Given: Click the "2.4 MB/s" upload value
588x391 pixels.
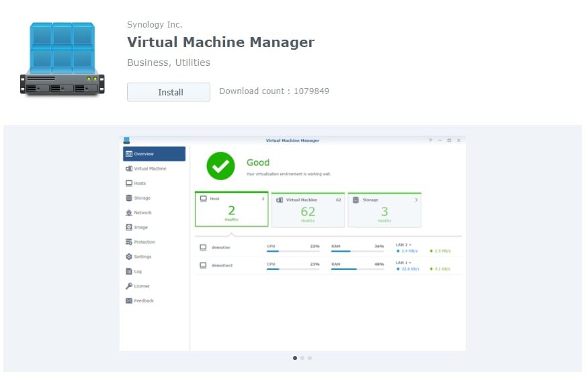Looking at the screenshot, I should pos(409,251).
